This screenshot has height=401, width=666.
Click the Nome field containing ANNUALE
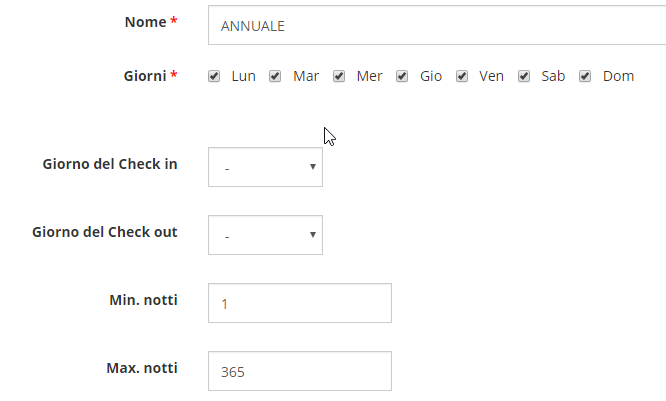point(437,26)
